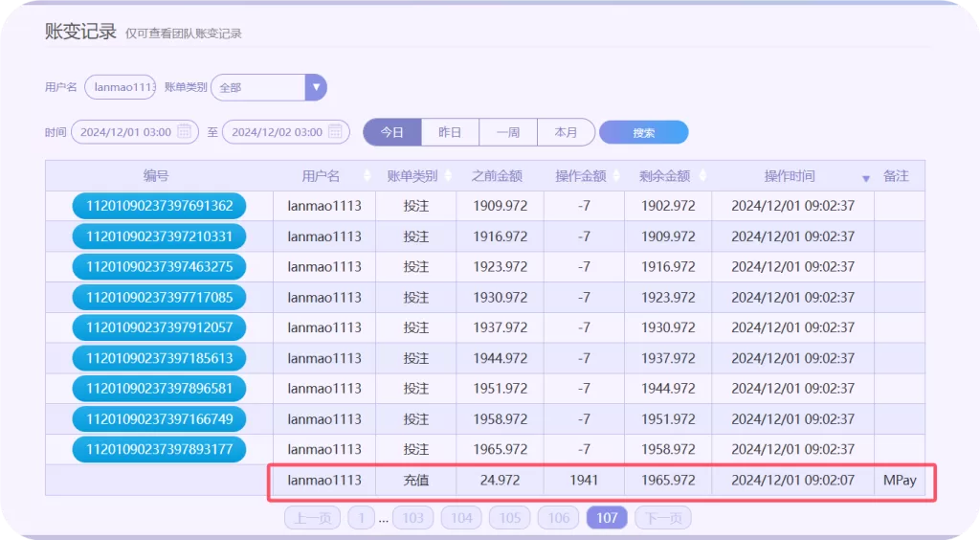Open record 11201090237397166749
Image resolution: width=980 pixels, height=540 pixels.
coord(160,418)
